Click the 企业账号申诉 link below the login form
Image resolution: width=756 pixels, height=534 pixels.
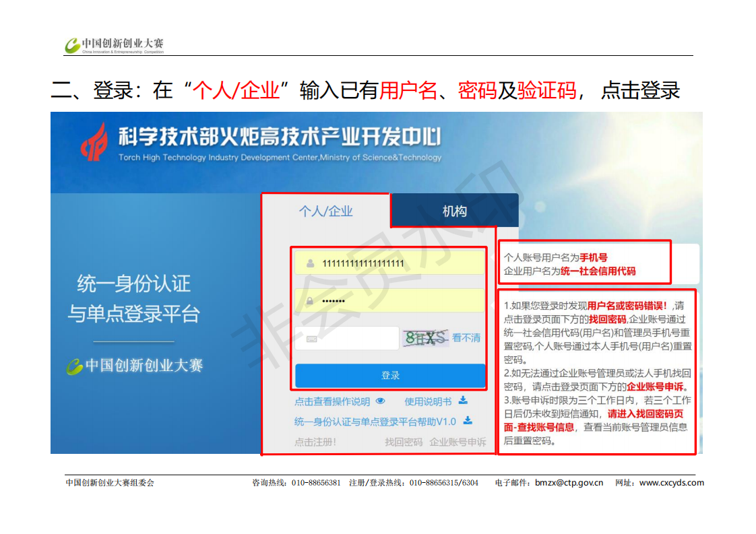pos(458,442)
